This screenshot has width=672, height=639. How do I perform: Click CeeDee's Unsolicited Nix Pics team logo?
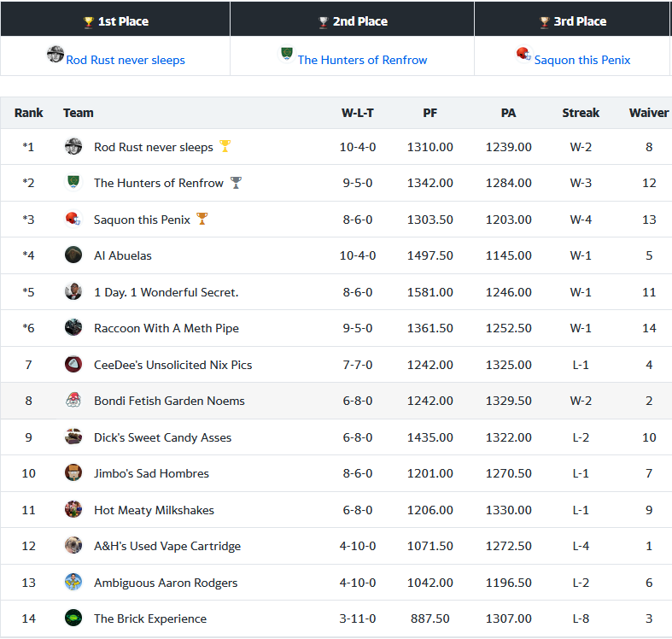[x=73, y=365]
